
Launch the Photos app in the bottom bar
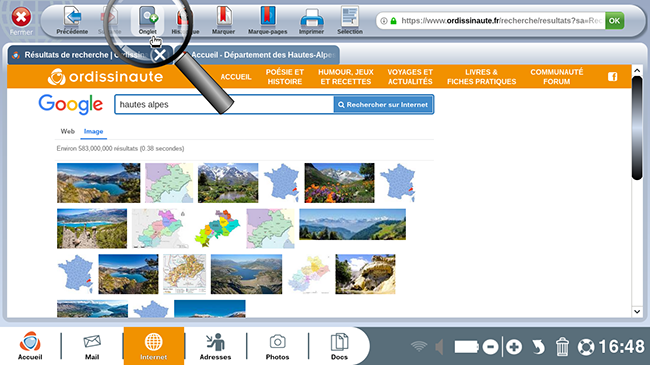click(x=277, y=346)
